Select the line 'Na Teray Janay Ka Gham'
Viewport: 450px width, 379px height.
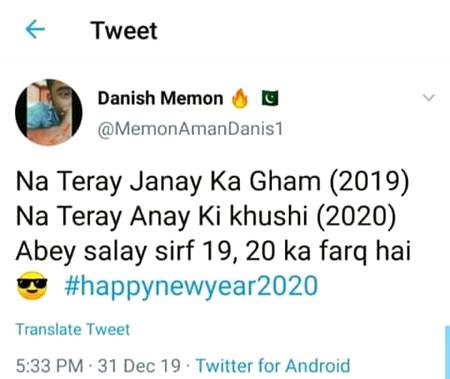coord(168,182)
